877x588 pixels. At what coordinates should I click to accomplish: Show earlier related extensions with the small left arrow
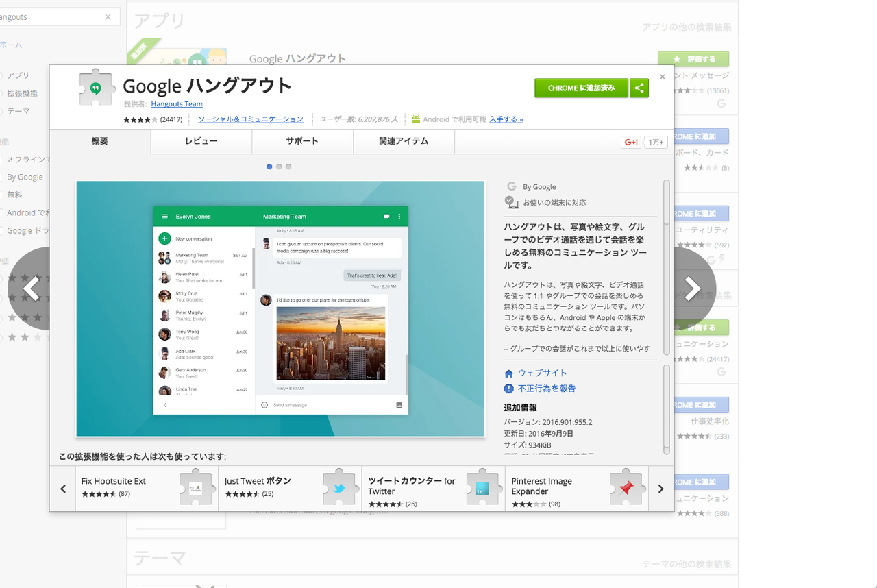tap(63, 489)
